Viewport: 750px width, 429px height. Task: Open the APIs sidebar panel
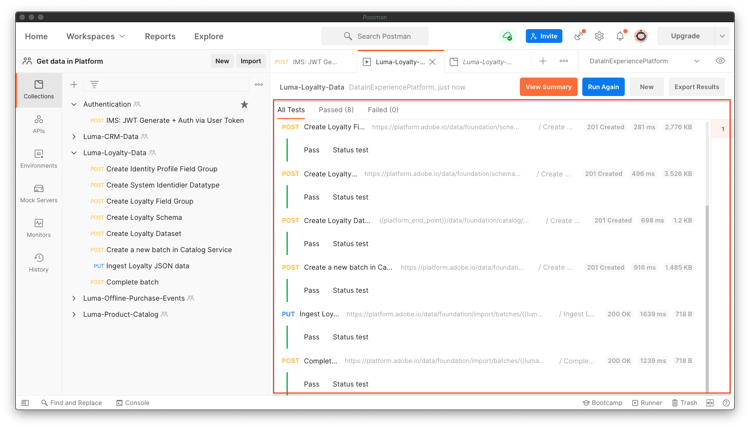click(x=39, y=124)
